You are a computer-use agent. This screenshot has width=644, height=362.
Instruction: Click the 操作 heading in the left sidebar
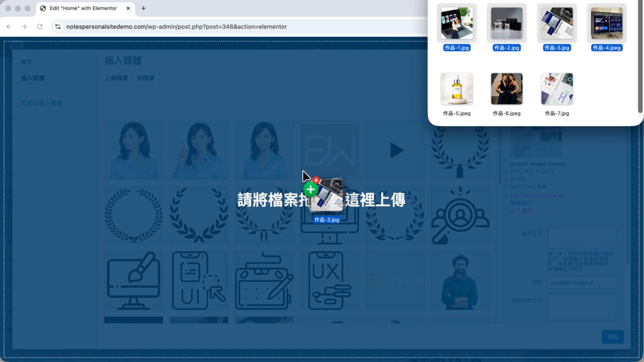[26, 61]
